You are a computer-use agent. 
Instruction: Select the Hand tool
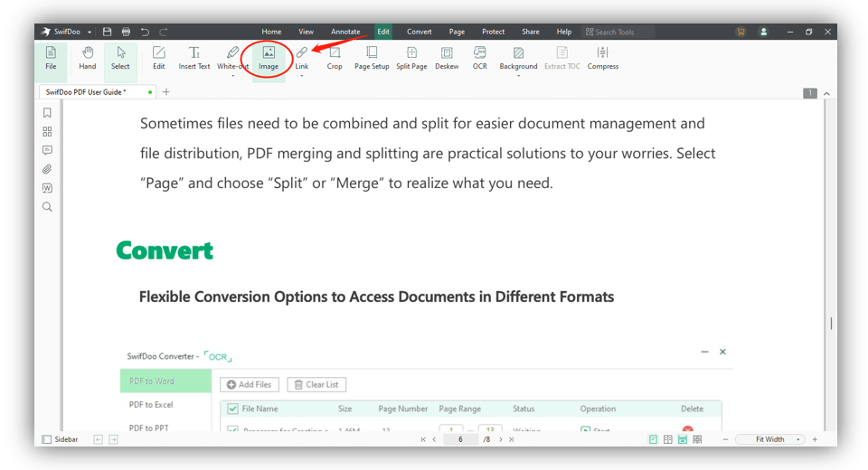pos(87,58)
